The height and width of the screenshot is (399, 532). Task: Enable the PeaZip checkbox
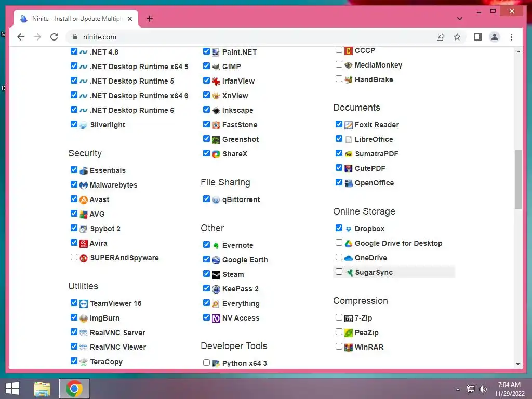click(x=339, y=331)
